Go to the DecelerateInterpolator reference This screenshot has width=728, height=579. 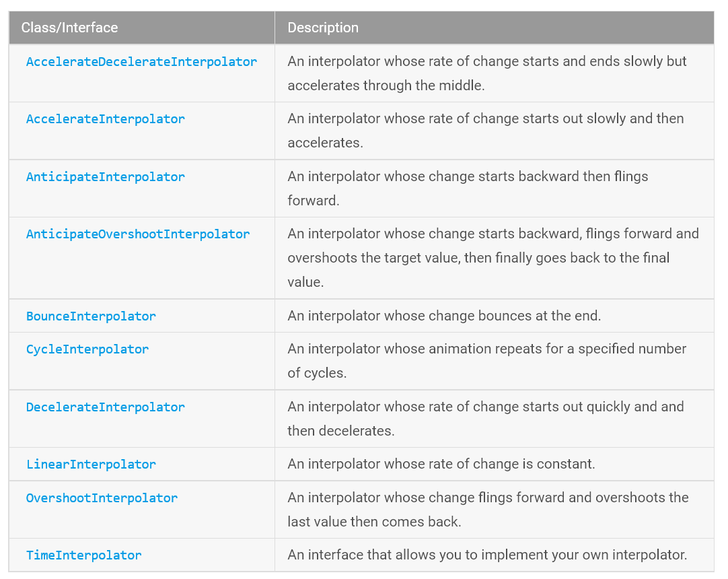point(106,407)
